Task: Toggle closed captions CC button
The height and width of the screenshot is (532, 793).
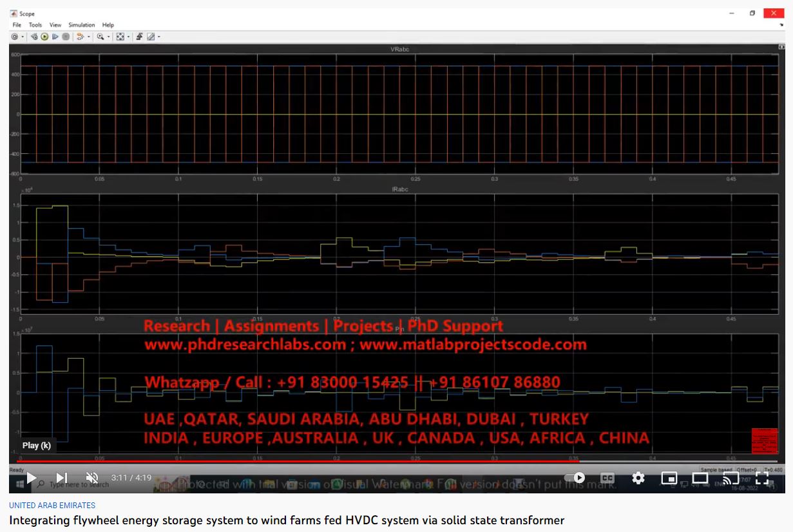Action: click(x=607, y=478)
